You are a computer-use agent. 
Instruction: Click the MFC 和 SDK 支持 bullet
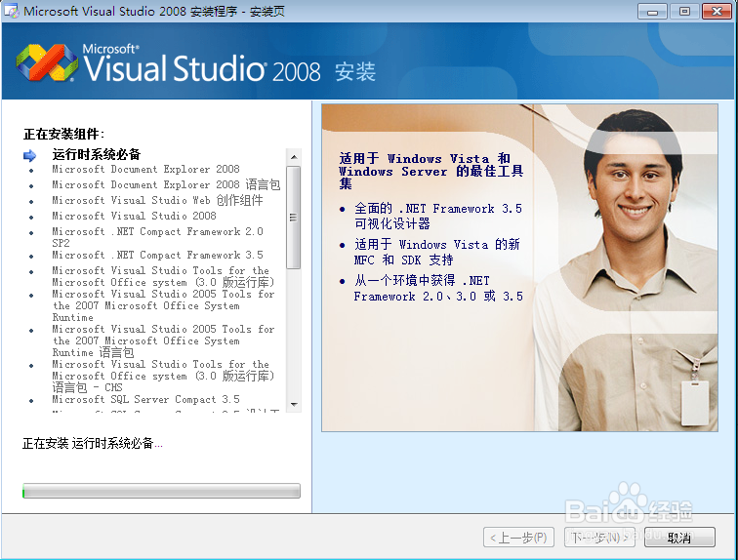(436, 252)
